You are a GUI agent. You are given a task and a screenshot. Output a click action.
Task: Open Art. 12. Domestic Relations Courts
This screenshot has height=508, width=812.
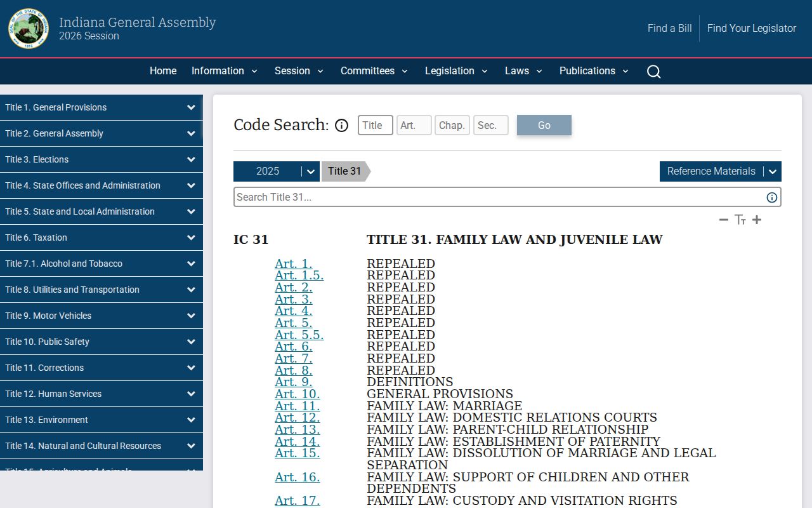point(298,418)
